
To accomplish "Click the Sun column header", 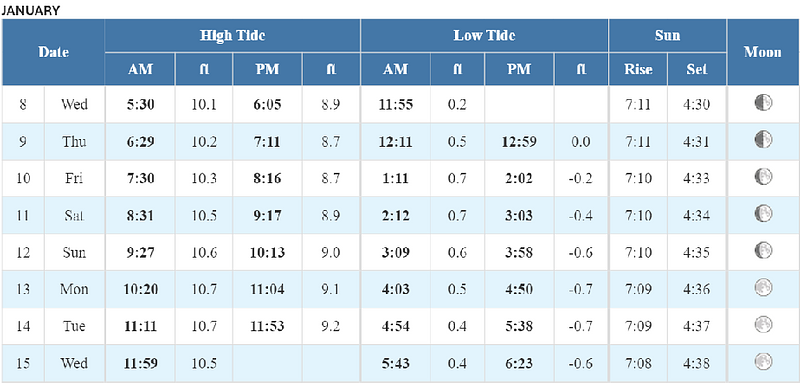I will click(667, 36).
